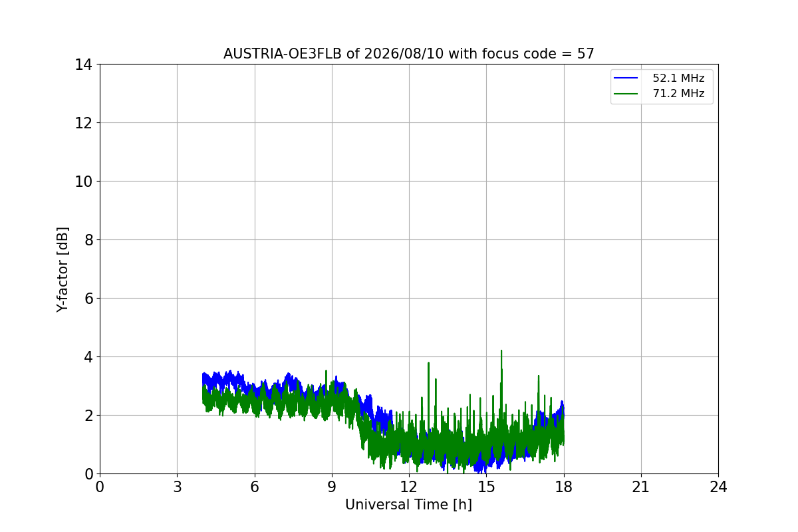
Task: Click the Universal Time [h] axis label
Action: [x=408, y=505]
